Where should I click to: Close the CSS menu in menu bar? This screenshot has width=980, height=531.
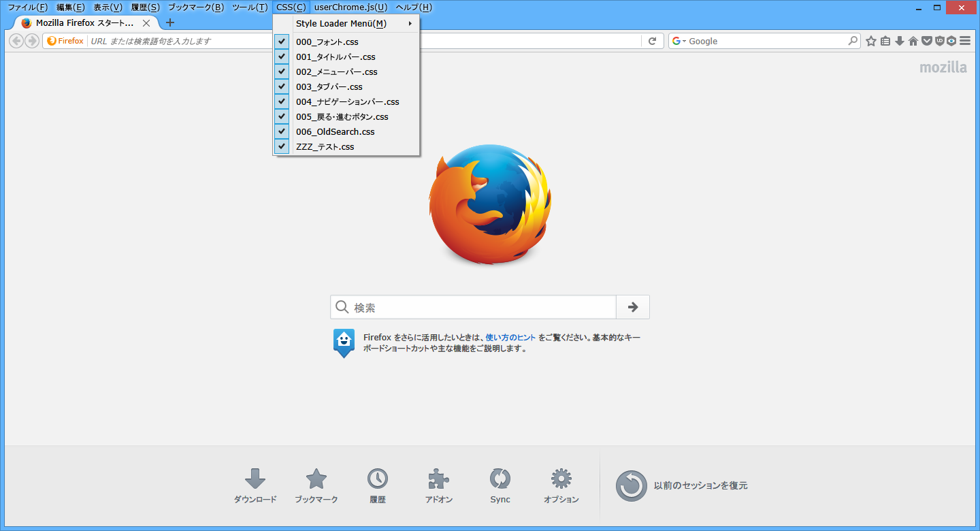click(x=291, y=7)
